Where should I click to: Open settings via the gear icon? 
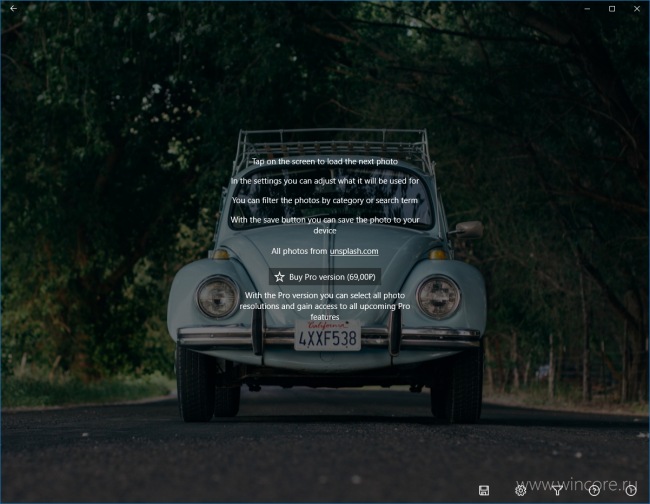click(x=521, y=490)
